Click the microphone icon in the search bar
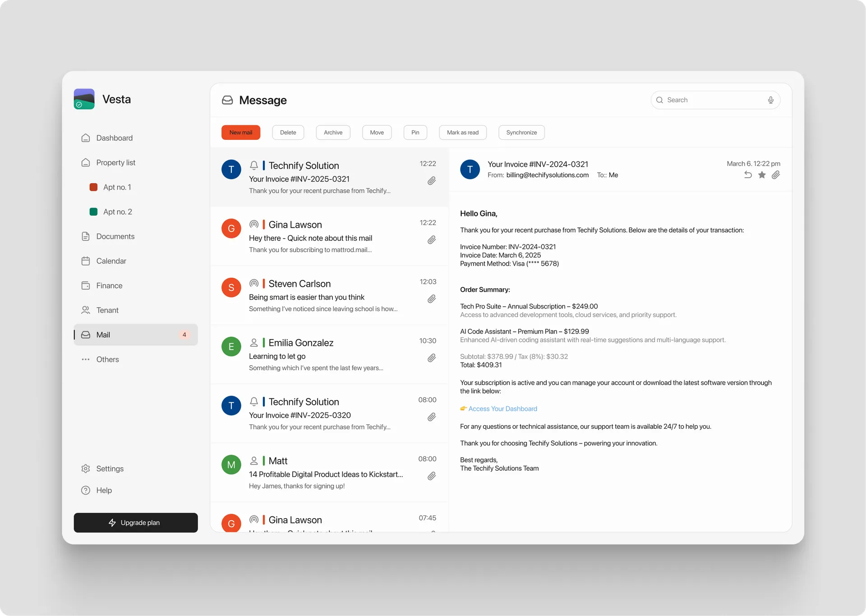This screenshot has height=616, width=866. point(771,100)
